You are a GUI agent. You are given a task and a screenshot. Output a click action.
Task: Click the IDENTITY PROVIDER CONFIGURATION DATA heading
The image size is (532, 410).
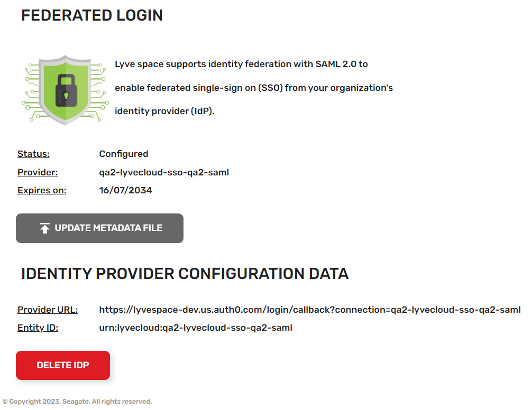pos(185,274)
